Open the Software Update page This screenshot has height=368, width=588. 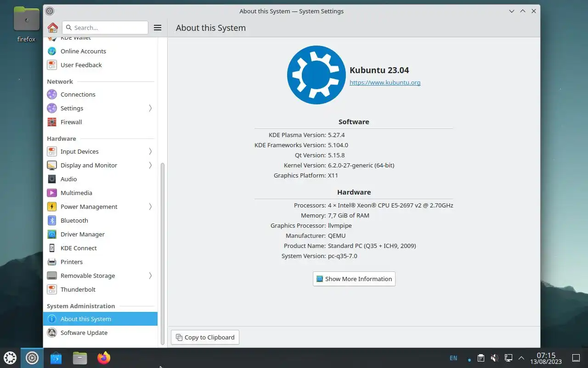tap(100, 333)
